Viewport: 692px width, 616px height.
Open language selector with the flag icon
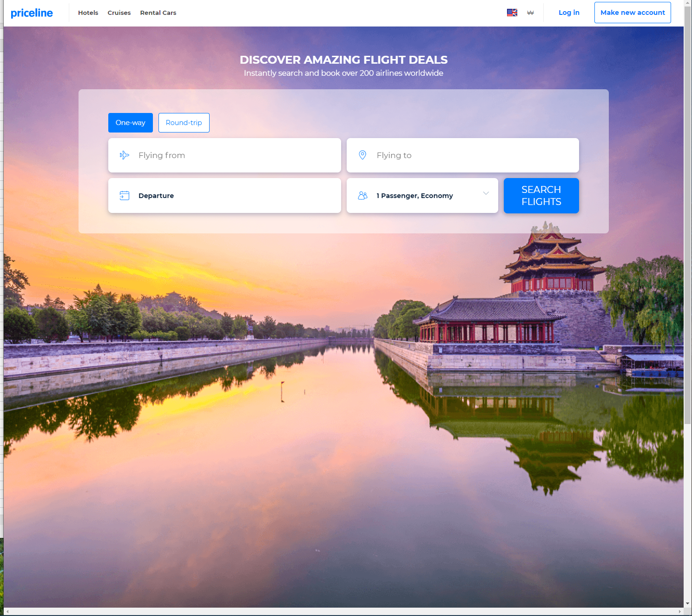coord(512,13)
